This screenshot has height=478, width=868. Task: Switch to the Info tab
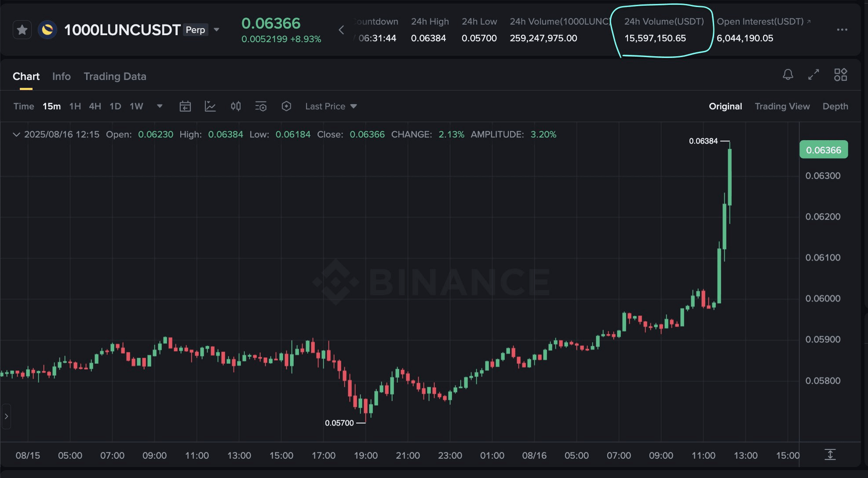[x=61, y=76]
